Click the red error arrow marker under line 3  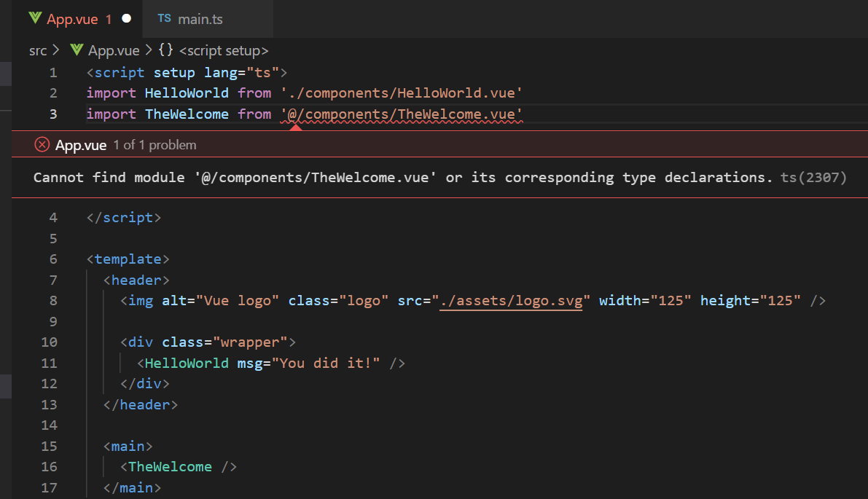pyautogui.click(x=294, y=126)
